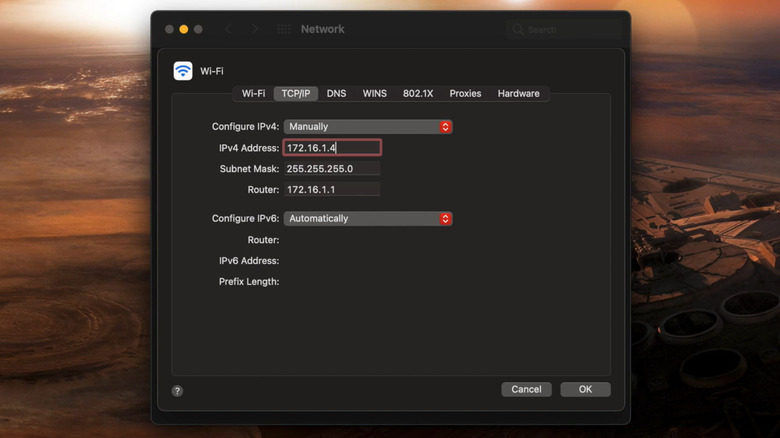Click the Network window title
Viewport: 780px width, 438px height.
click(322, 29)
